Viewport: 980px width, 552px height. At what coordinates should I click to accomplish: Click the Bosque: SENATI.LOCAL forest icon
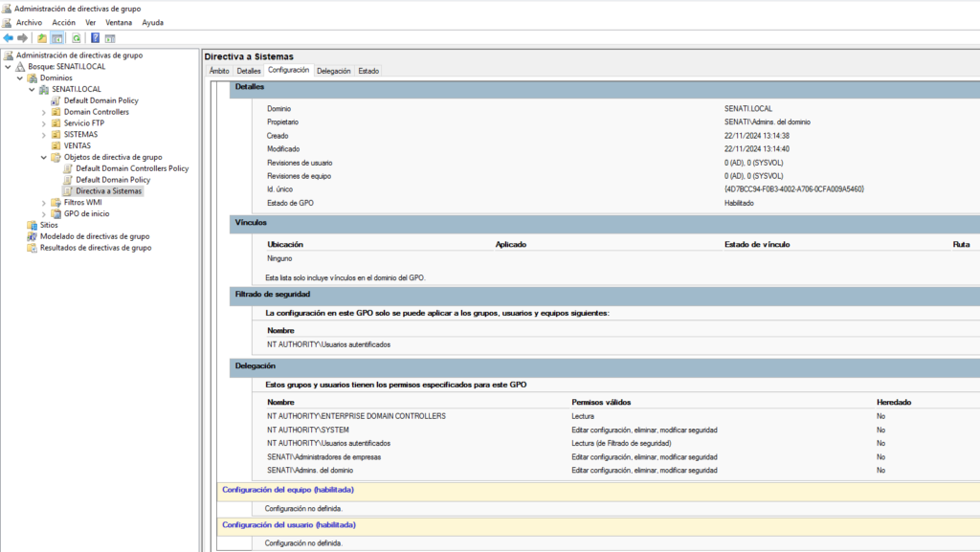21,67
